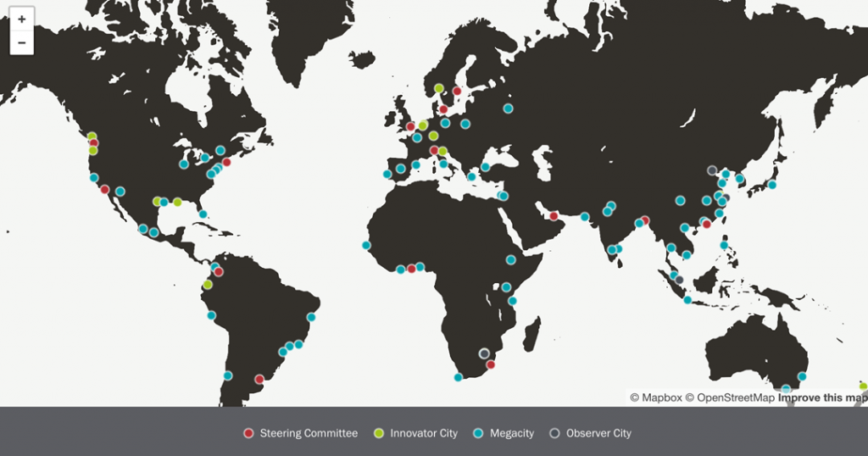Click the red marker in Sweden
Viewport: 868px width, 456px height.
(457, 91)
